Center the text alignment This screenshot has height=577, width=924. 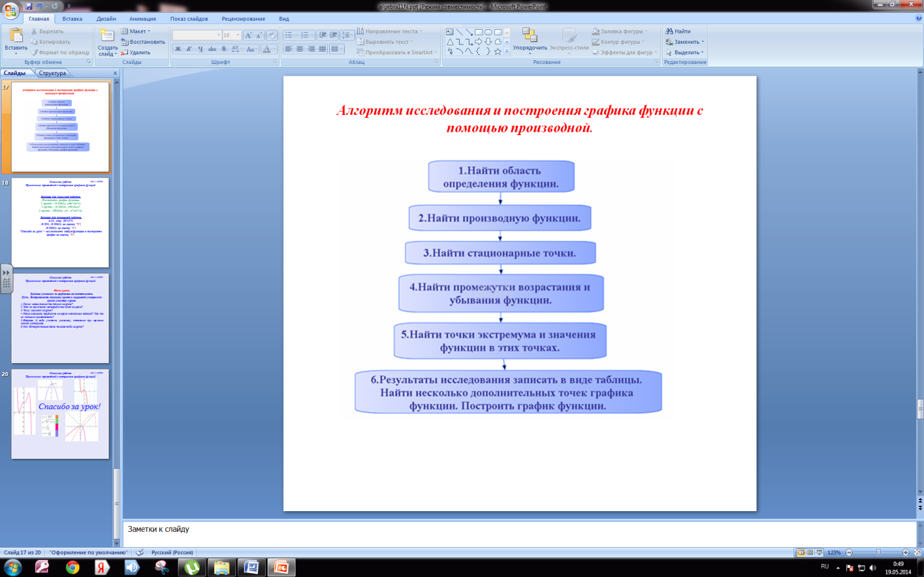coord(300,49)
